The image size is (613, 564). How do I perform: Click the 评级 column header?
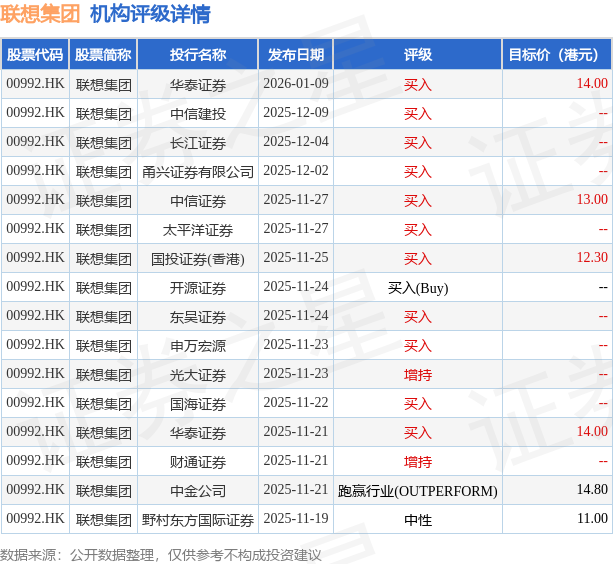click(418, 54)
